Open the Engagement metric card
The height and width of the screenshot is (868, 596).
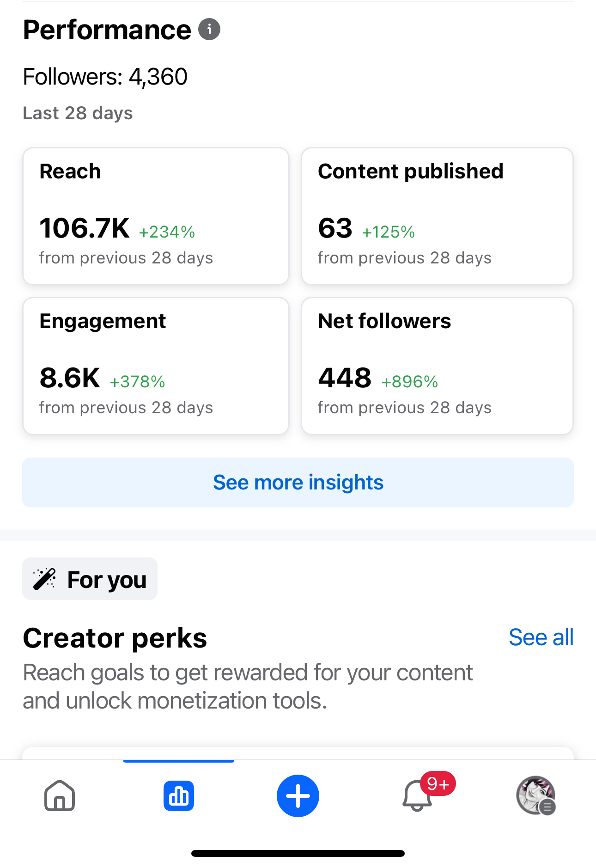(156, 366)
